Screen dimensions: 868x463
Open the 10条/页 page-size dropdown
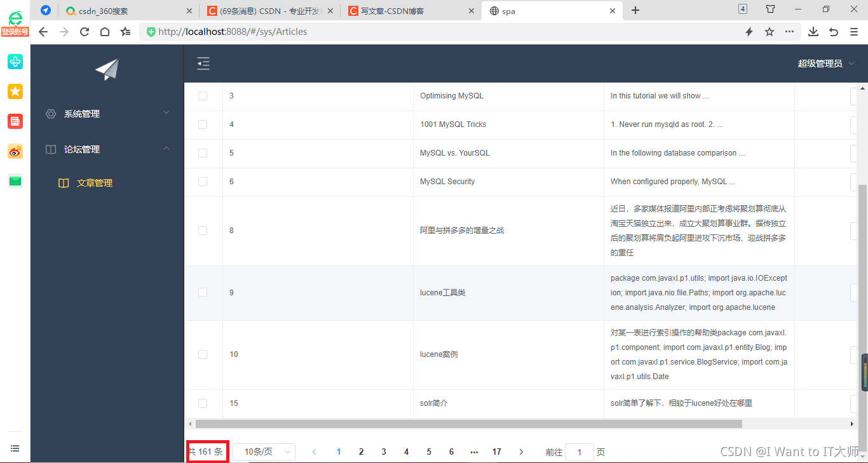point(263,452)
